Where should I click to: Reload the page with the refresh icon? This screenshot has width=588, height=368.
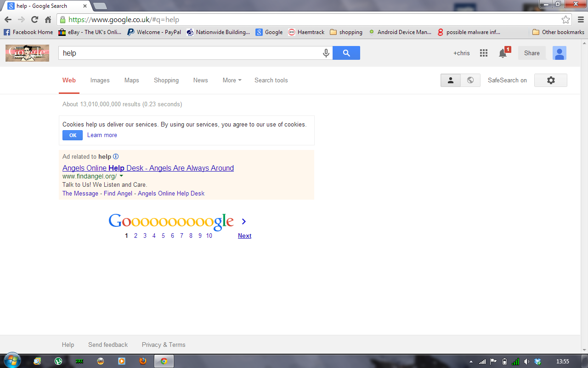[34, 20]
